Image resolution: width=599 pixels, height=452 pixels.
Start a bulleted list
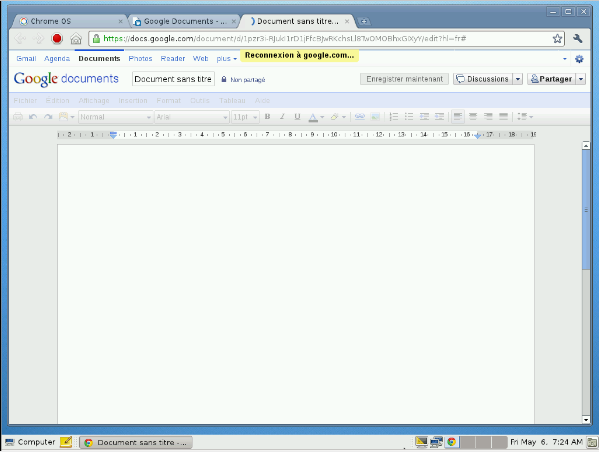point(409,117)
